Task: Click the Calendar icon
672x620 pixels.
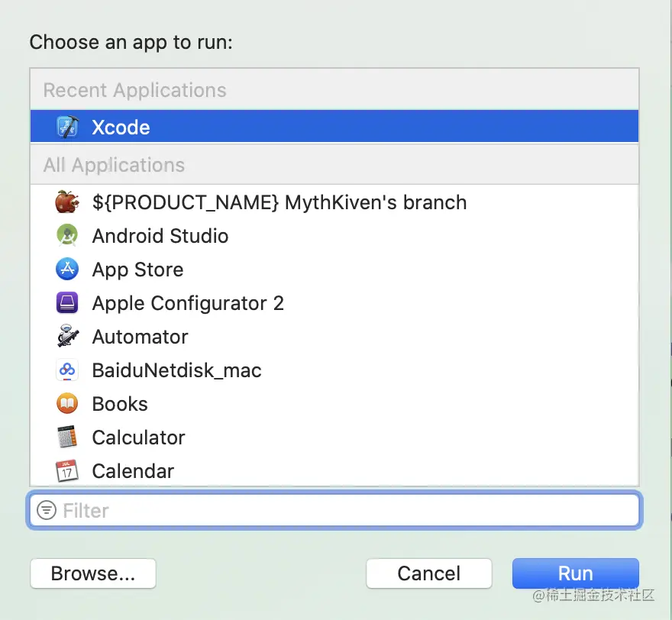Action: click(x=67, y=470)
